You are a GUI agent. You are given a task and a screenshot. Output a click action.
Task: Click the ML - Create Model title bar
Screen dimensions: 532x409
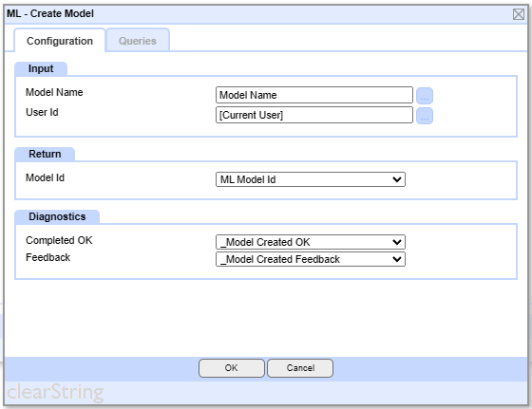coord(257,14)
